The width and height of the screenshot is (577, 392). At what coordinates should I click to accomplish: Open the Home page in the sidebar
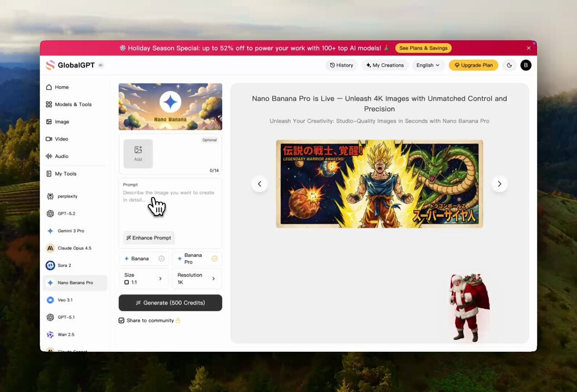coord(75,87)
